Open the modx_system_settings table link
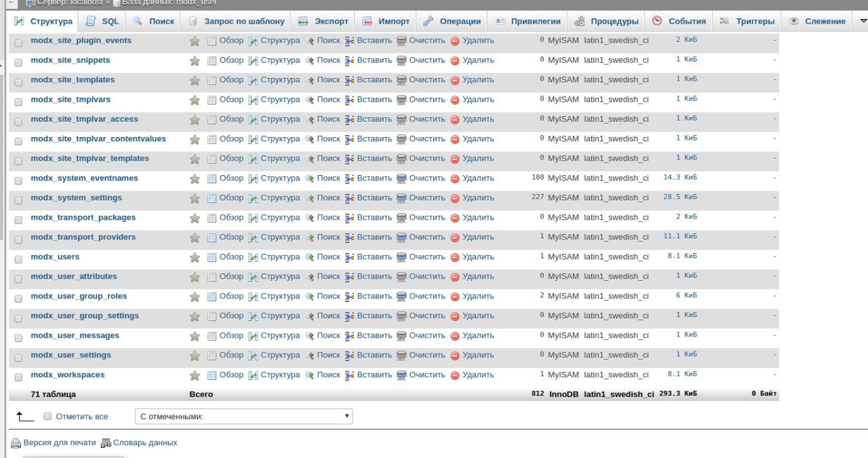 point(77,197)
